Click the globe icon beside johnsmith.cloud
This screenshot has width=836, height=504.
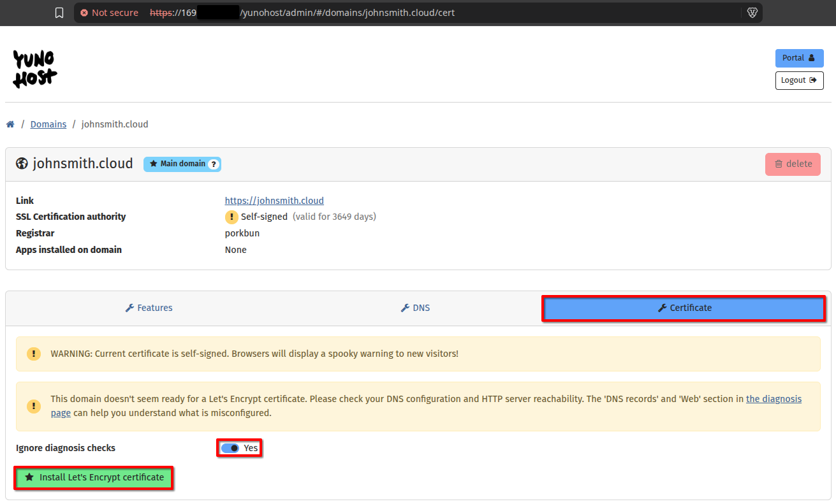[x=22, y=164]
